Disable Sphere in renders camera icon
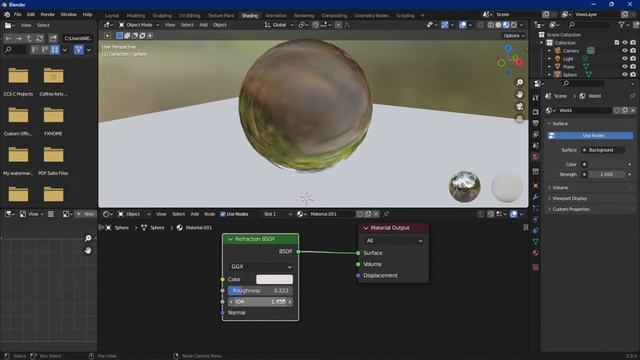640x360 pixels. (x=633, y=75)
